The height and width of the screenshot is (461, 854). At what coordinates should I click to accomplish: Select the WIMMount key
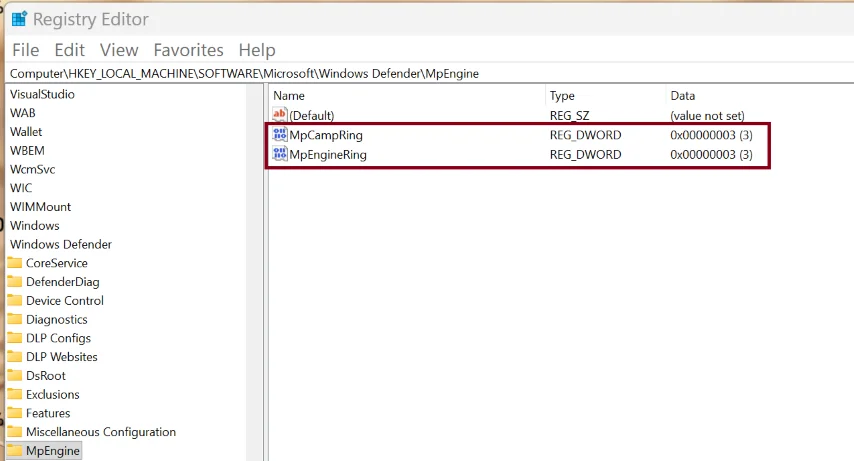click(x=40, y=207)
